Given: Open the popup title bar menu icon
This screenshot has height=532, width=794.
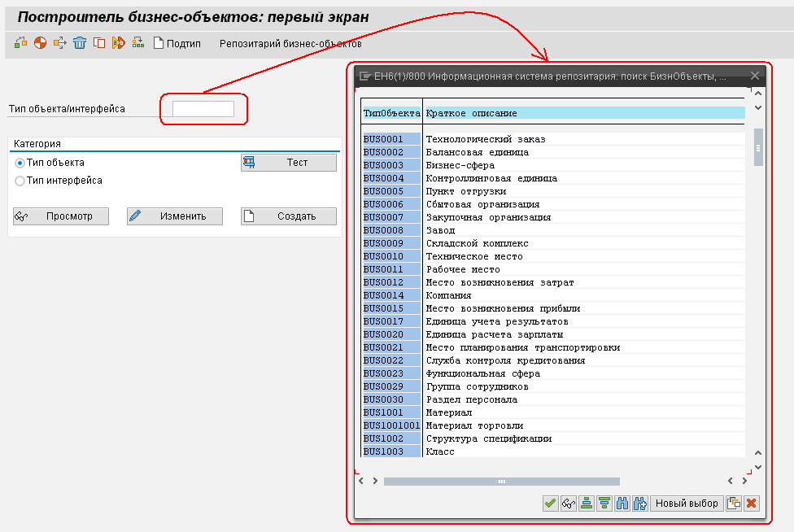Looking at the screenshot, I should (365, 76).
